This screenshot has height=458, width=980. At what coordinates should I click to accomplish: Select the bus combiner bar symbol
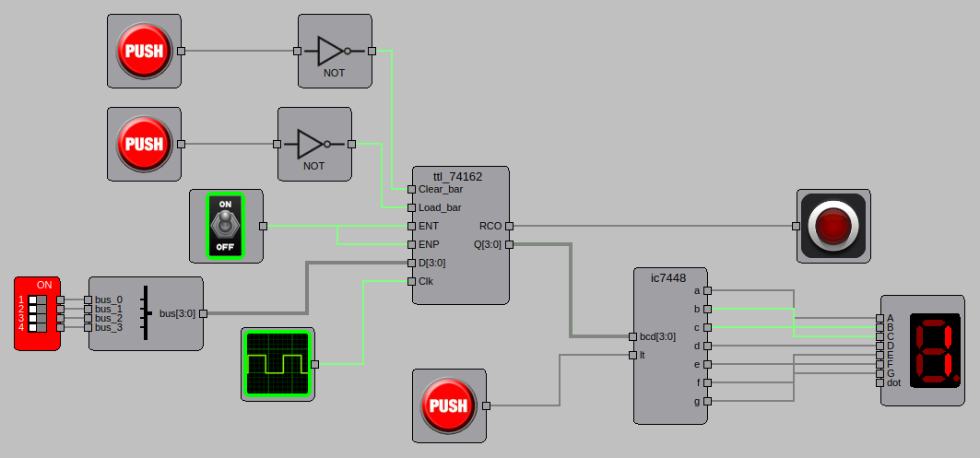coord(147,313)
